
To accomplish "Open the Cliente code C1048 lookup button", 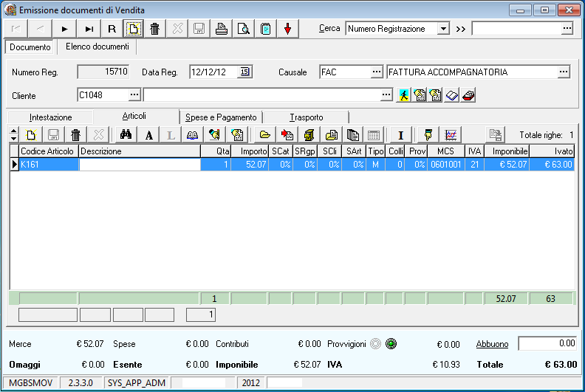I will (134, 95).
